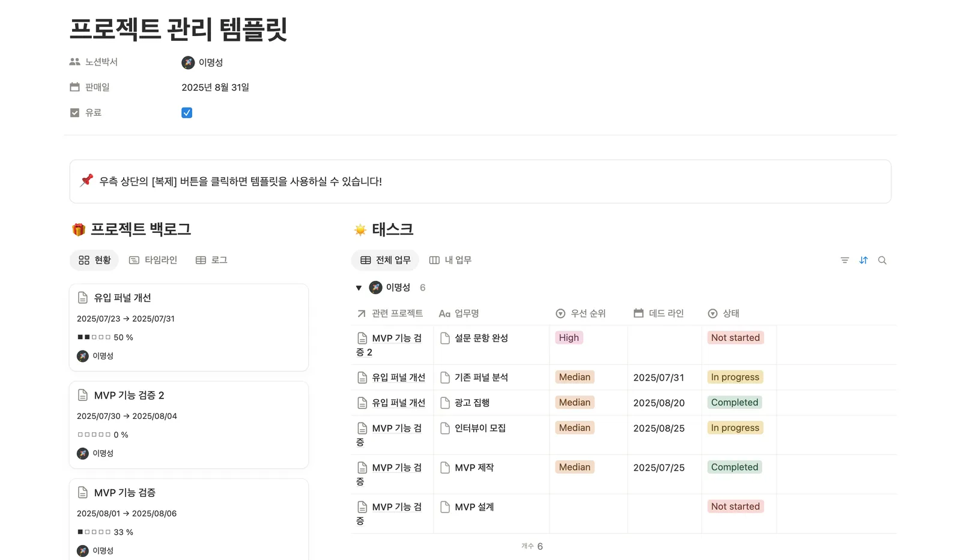This screenshot has height=560, width=961.
Task: Open the Not started status for 설문 문항 완성
Action: coord(735,337)
